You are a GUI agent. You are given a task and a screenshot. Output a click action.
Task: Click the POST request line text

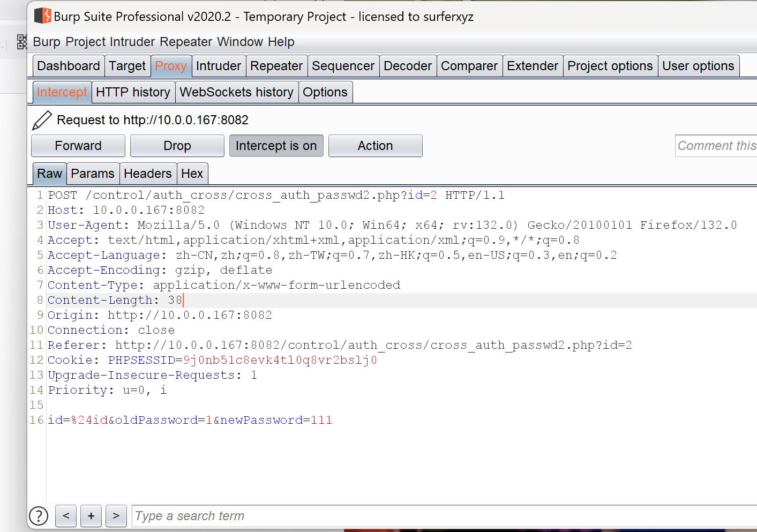click(x=276, y=195)
